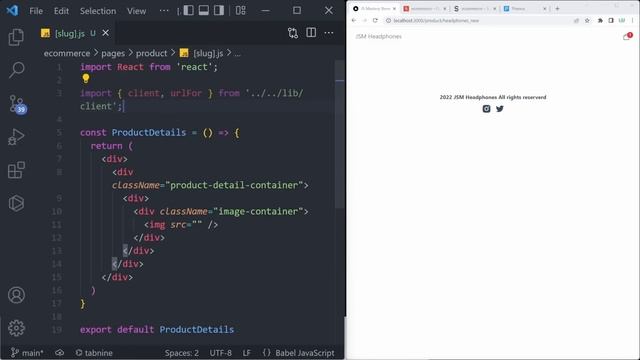Expand the breadcrumb trailing ellipsis symbol

point(237,53)
